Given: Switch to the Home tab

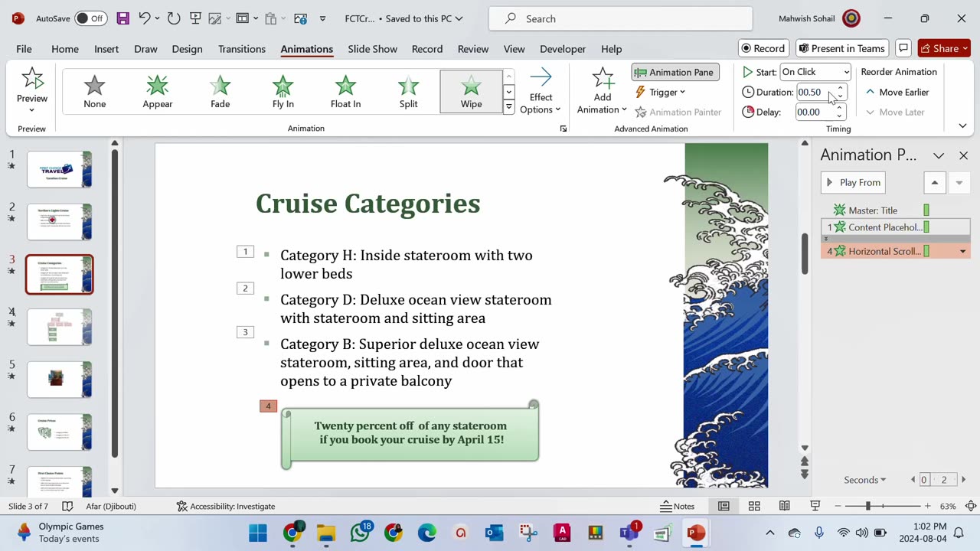Looking at the screenshot, I should tap(65, 49).
